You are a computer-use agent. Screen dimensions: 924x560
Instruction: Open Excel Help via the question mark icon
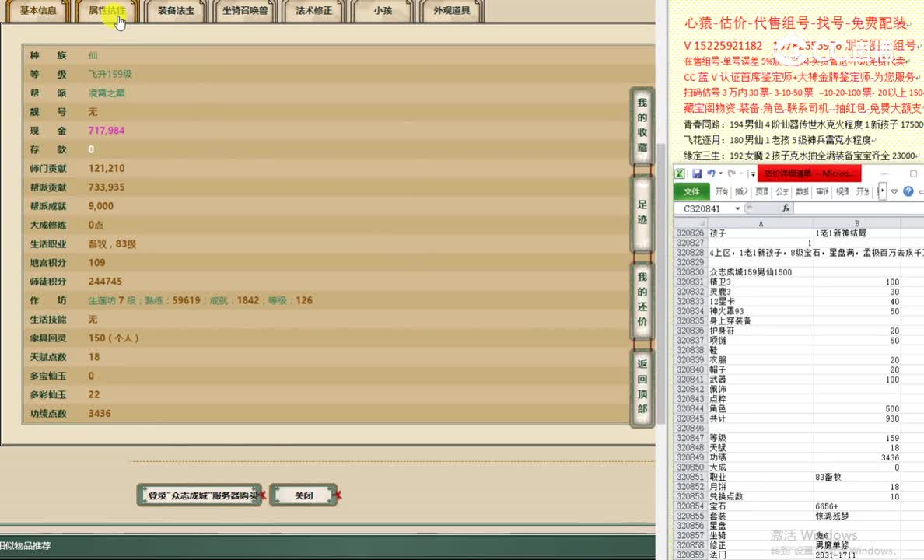(x=908, y=191)
